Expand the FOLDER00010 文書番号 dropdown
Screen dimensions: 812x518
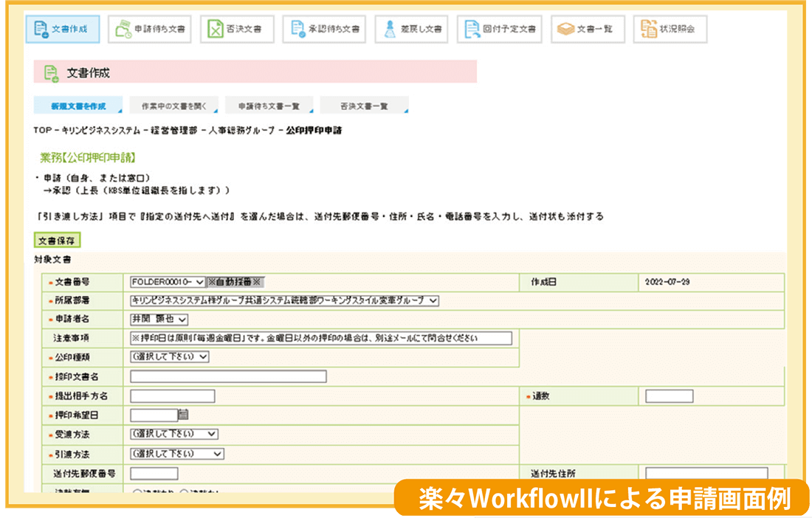pos(168,282)
